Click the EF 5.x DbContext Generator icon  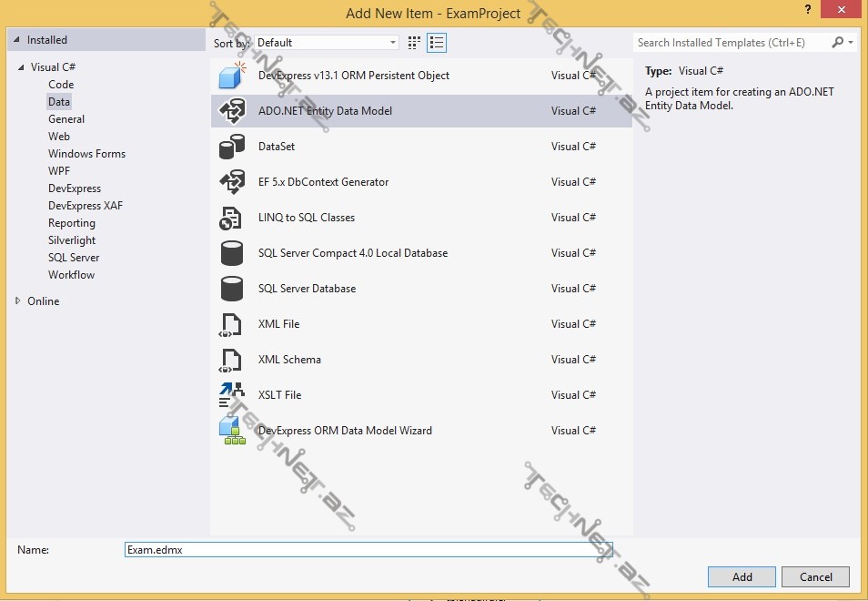tap(232, 182)
